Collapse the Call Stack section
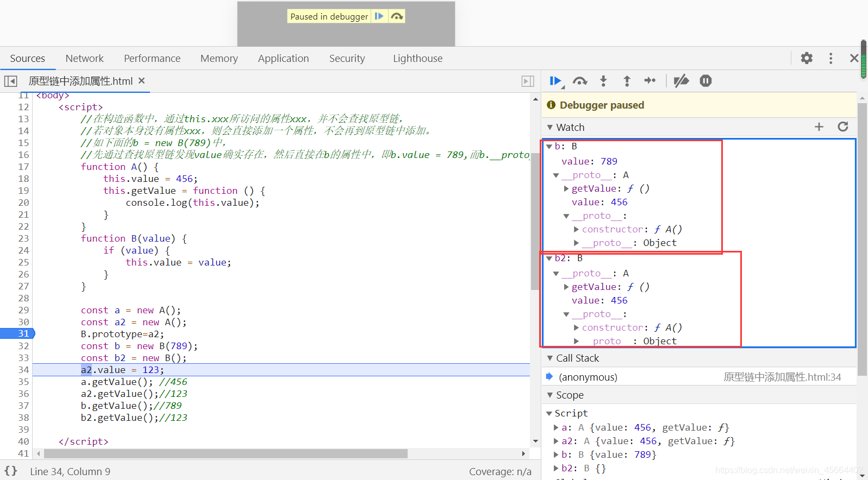868x480 pixels. (550, 358)
